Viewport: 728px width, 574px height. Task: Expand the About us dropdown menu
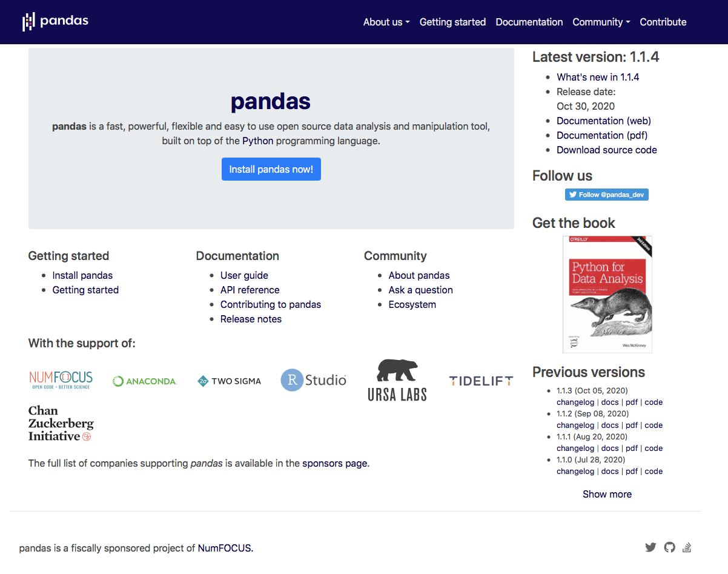click(x=386, y=22)
